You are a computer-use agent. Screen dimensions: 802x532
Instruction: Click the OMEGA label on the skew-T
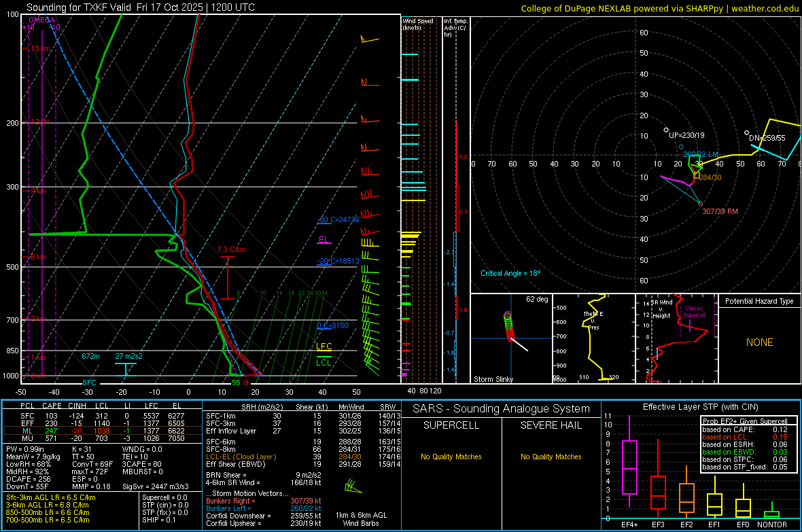click(42, 20)
